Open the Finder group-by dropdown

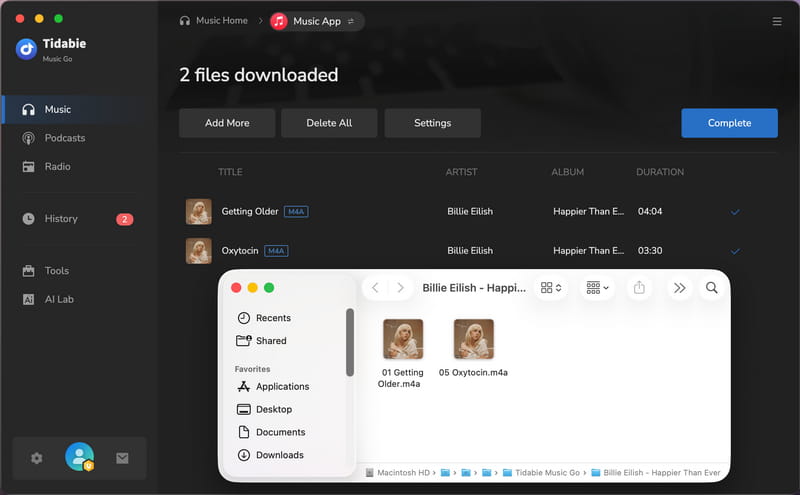coord(597,288)
